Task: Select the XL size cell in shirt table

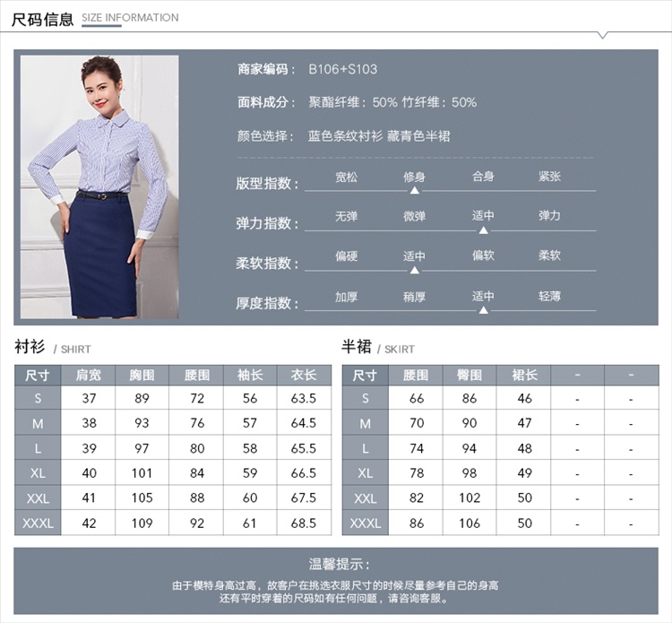Action: [x=38, y=473]
